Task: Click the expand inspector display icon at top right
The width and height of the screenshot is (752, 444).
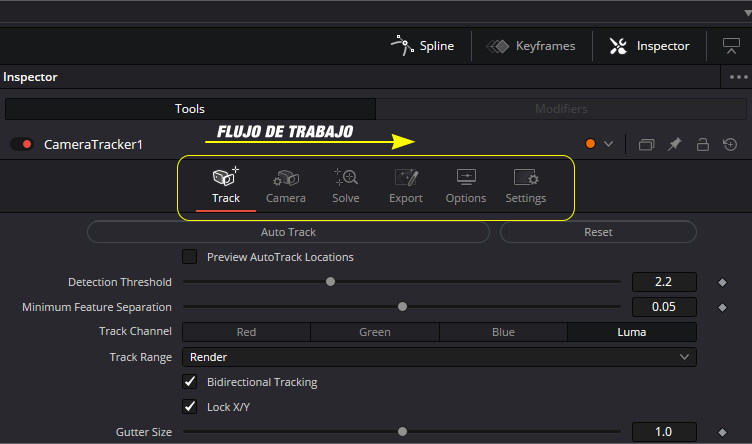Action: coord(731,46)
